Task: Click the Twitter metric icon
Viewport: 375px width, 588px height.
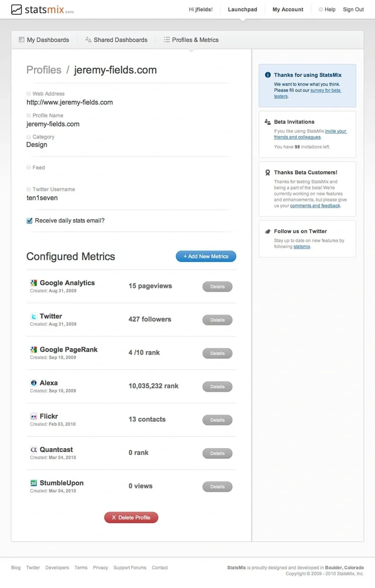Action: [34, 316]
